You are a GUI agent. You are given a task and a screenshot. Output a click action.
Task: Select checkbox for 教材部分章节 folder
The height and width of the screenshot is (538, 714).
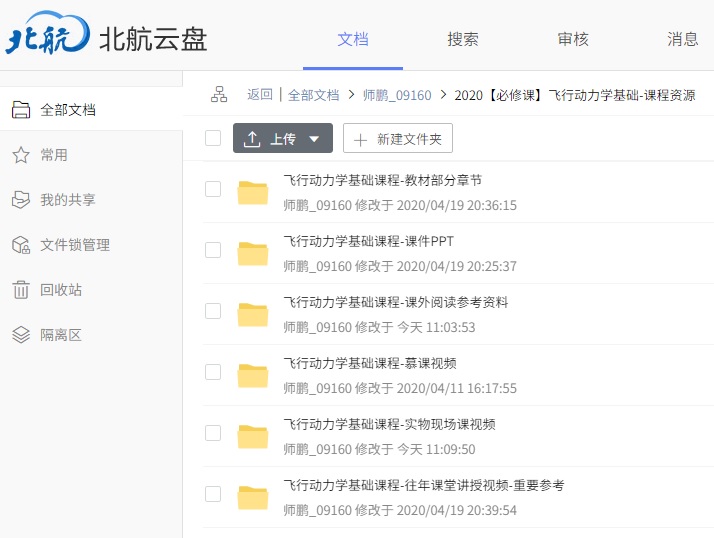(x=213, y=189)
